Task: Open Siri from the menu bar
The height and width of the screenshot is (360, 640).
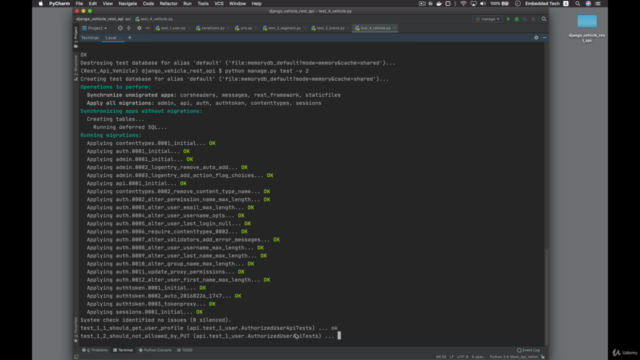Action: click(x=588, y=4)
